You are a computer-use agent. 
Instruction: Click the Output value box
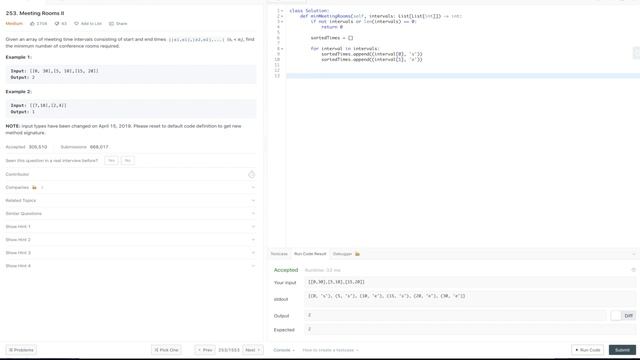pyautogui.click(x=455, y=316)
